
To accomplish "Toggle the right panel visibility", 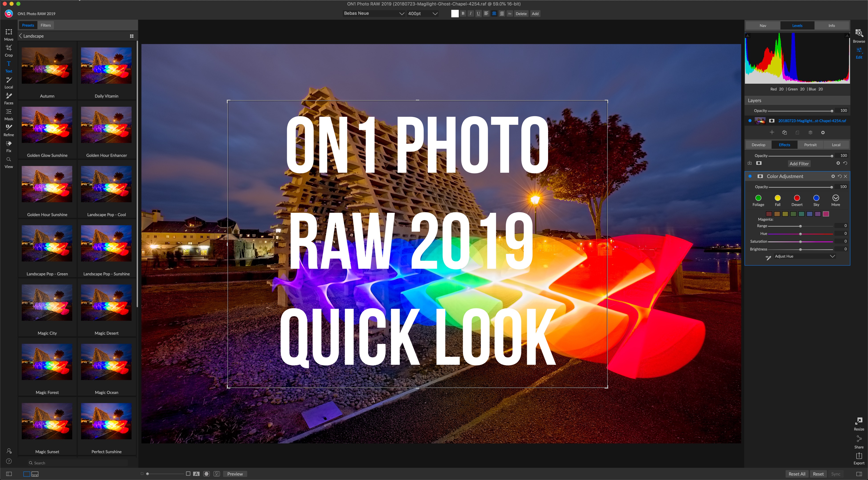I will 859,474.
